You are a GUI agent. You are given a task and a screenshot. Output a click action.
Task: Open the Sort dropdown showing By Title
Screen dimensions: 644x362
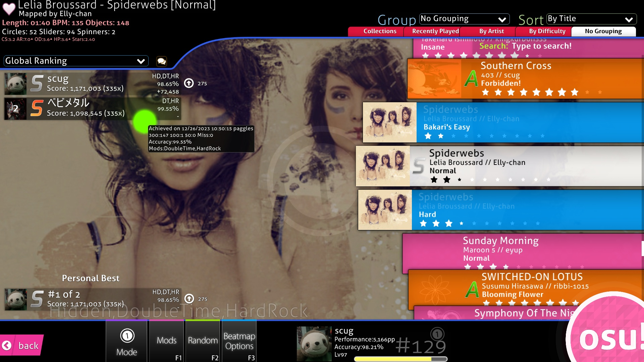click(x=591, y=19)
